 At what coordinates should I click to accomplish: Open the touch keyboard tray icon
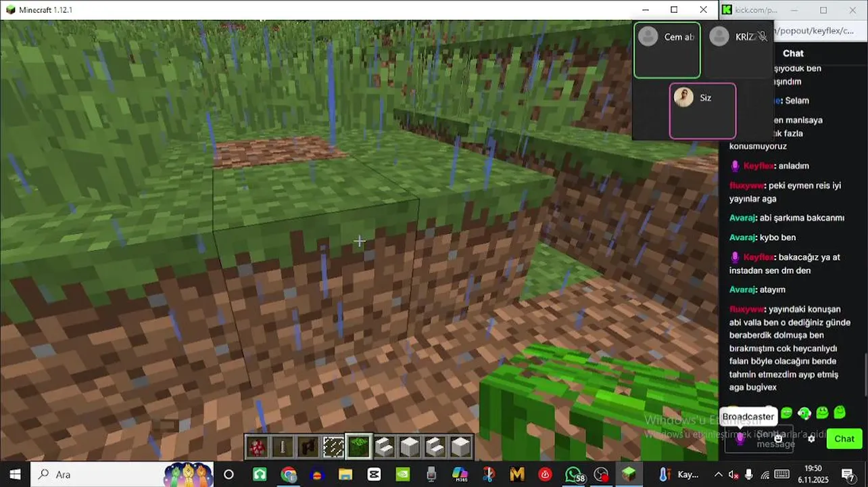tap(781, 474)
